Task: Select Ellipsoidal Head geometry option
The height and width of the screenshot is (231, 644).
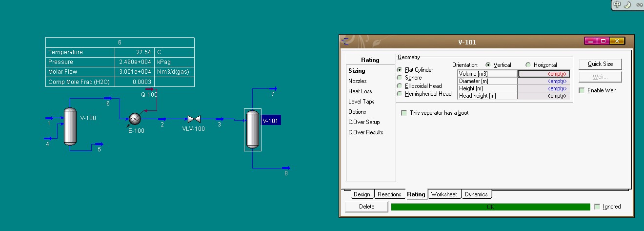Action: coord(420,86)
